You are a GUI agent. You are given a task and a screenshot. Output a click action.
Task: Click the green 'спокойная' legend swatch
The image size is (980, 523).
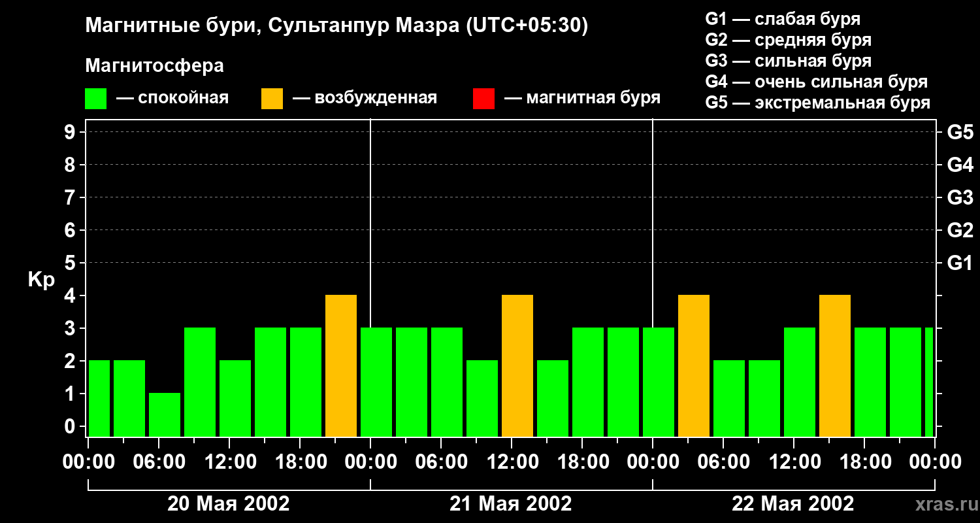point(96,99)
